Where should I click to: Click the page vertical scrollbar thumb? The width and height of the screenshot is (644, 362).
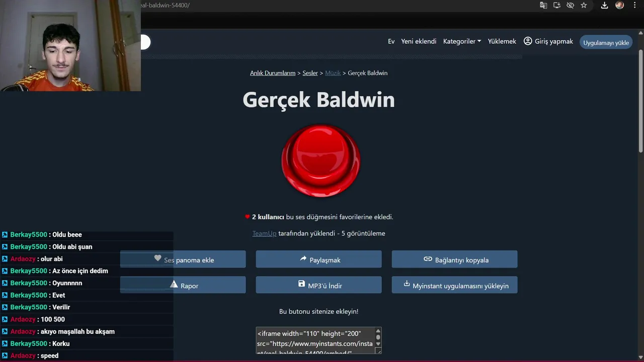[x=640, y=101]
